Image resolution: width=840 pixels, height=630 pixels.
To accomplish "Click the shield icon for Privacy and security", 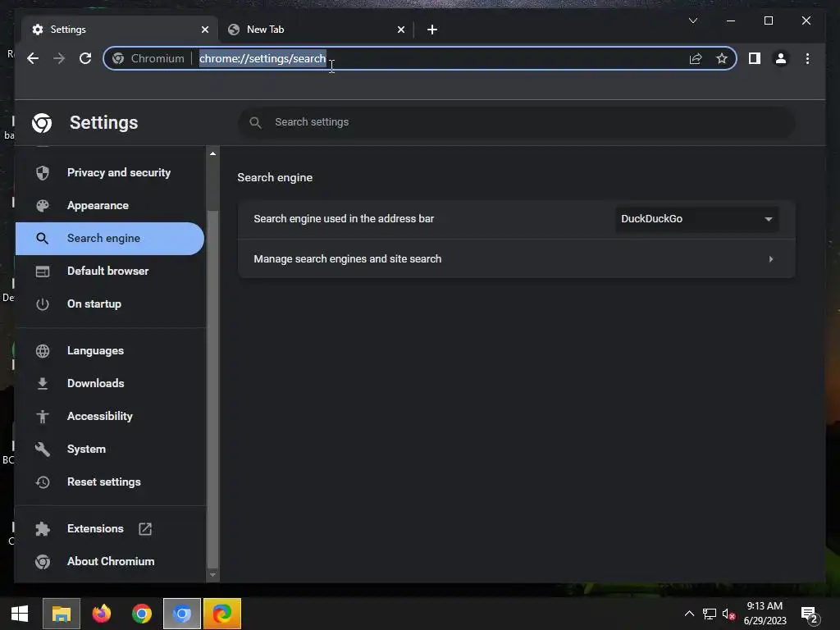I will (43, 172).
